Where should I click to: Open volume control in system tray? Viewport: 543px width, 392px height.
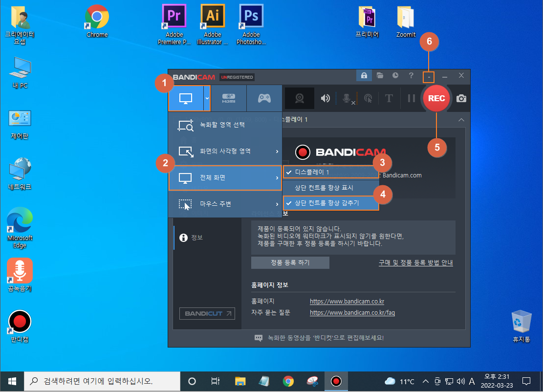(460, 381)
